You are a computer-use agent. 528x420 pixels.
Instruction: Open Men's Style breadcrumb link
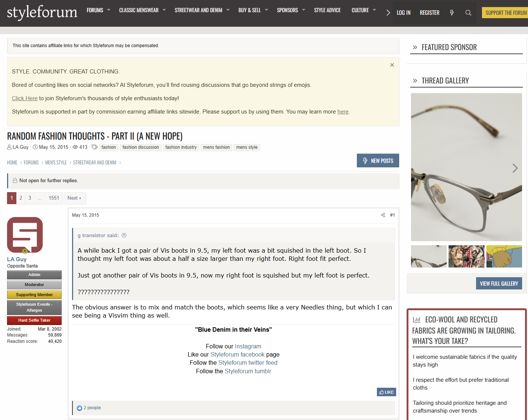click(56, 163)
